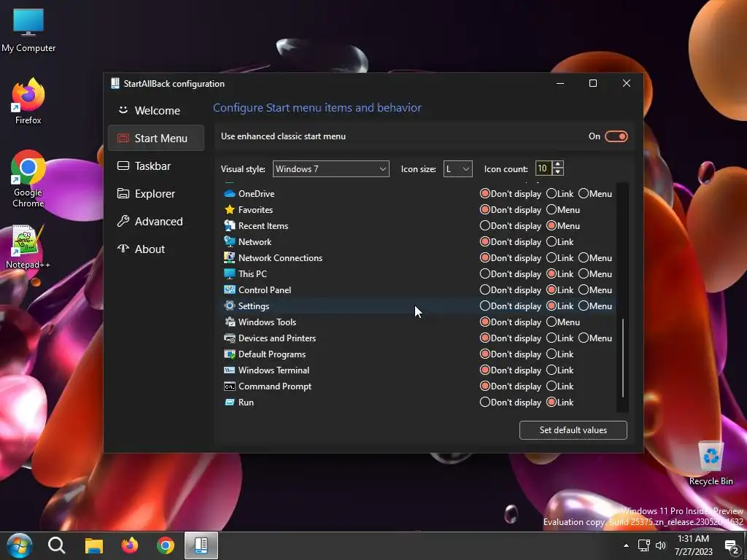Increase icon count with up arrow
Screen dimensions: 747x560
click(558, 164)
